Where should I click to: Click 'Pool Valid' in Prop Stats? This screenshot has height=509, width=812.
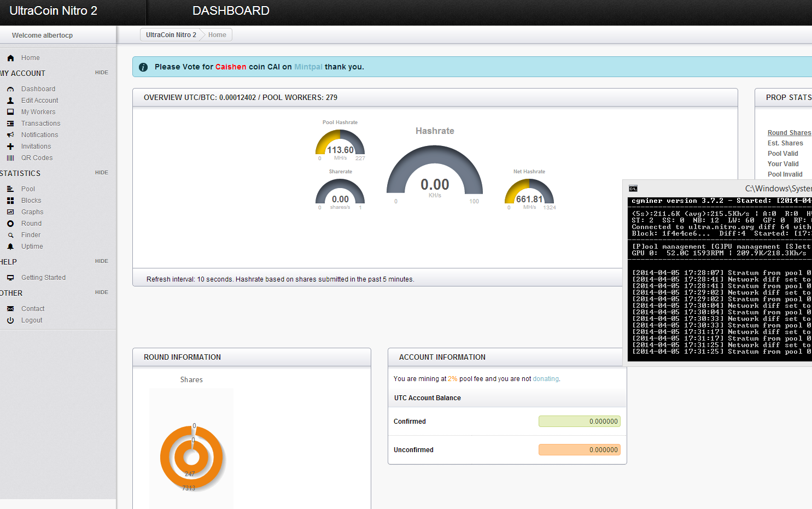[782, 154]
